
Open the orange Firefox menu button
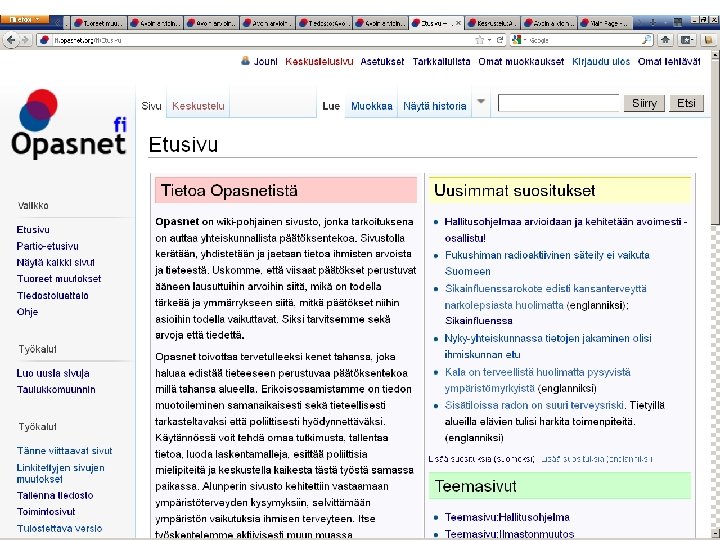[x=24, y=19]
